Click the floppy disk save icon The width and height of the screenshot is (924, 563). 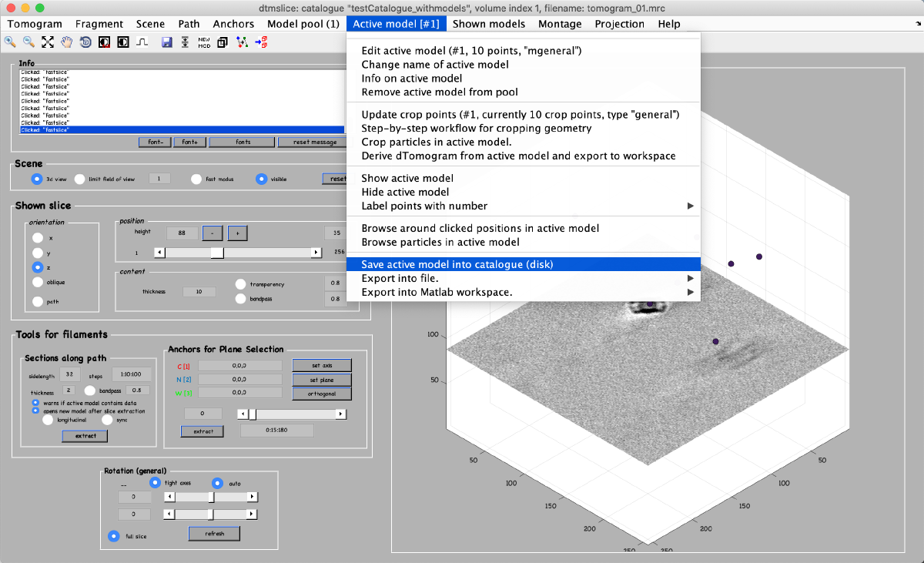click(166, 42)
